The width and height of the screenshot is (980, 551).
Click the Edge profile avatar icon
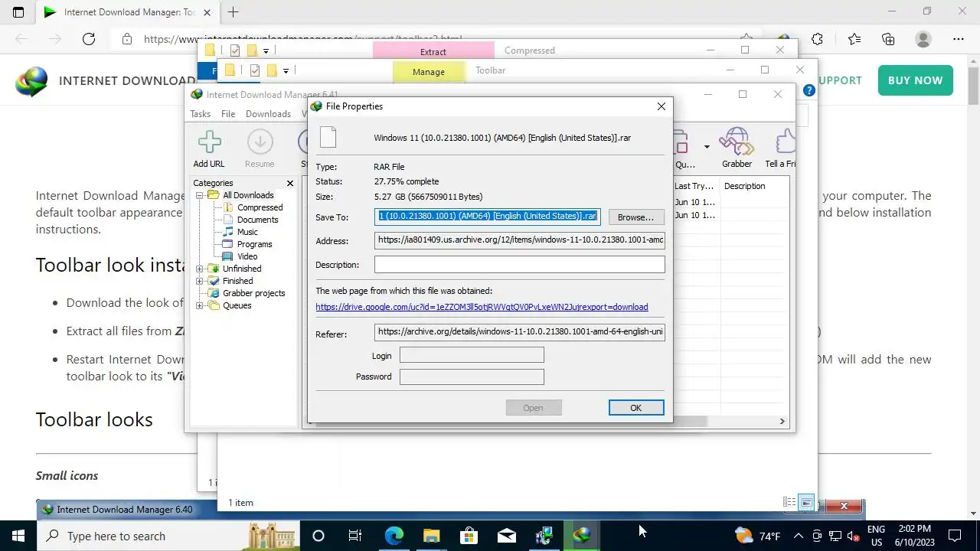[x=923, y=39]
